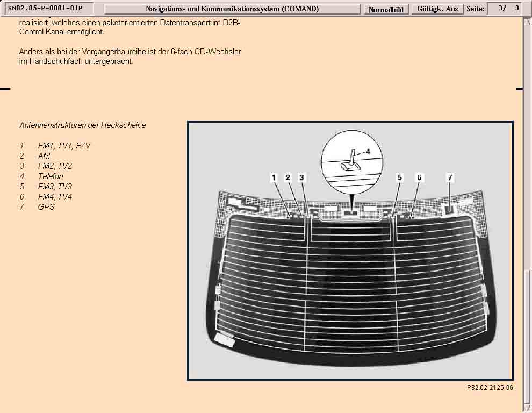Image resolution: width=532 pixels, height=413 pixels.
Task: Click the "Antennenstrukturen der Heckscheibe" heading
Action: pos(83,125)
